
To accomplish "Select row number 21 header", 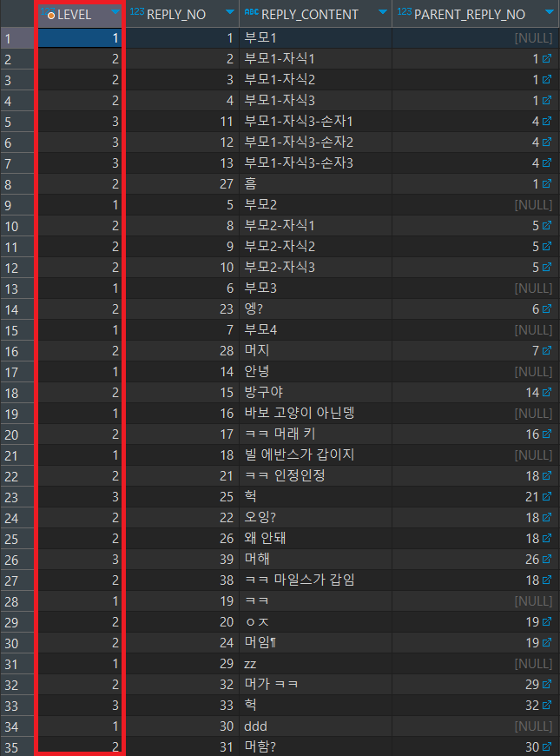I will pos(17,455).
